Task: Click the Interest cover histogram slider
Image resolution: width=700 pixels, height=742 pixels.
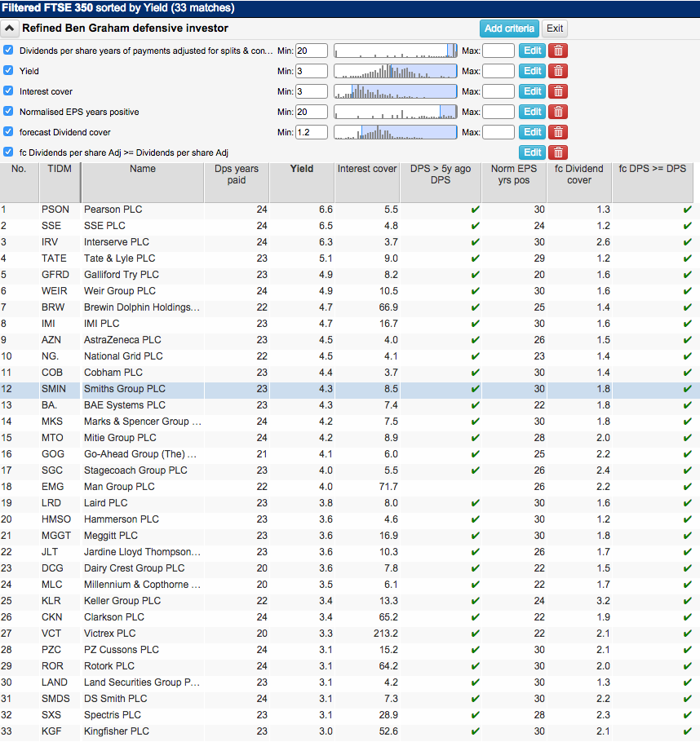Action: click(x=396, y=91)
